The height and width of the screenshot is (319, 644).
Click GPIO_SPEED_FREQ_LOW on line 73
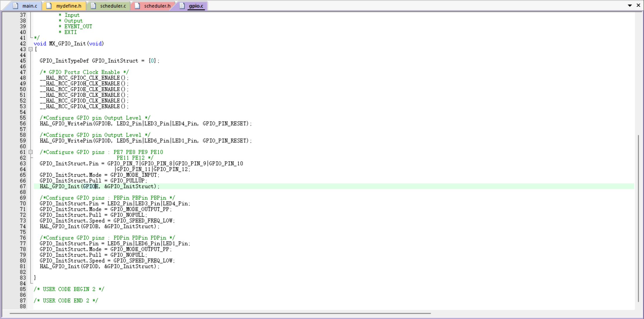tap(144, 221)
